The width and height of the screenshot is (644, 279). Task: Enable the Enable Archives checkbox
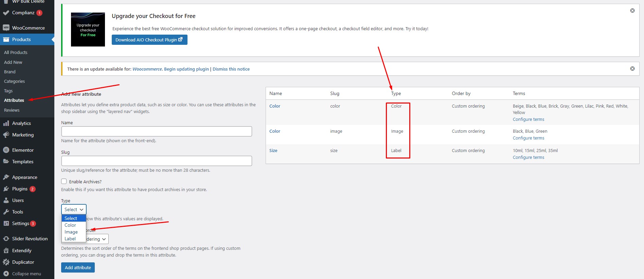[x=64, y=181]
